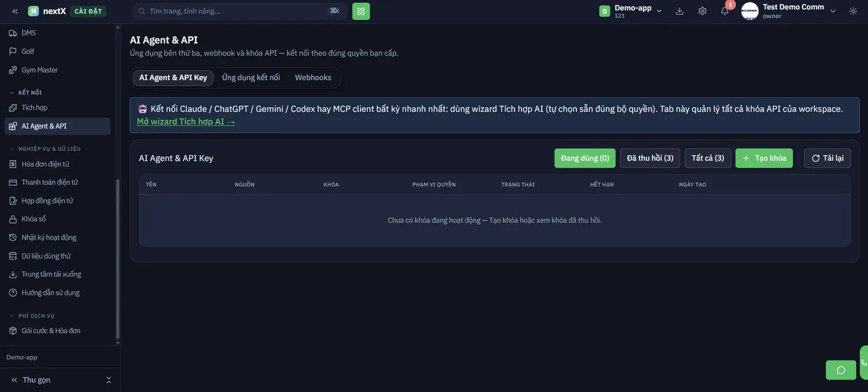Collapse the KẾT NỐI sidebar section
Screen dimensions: 868x392
[25, 93]
